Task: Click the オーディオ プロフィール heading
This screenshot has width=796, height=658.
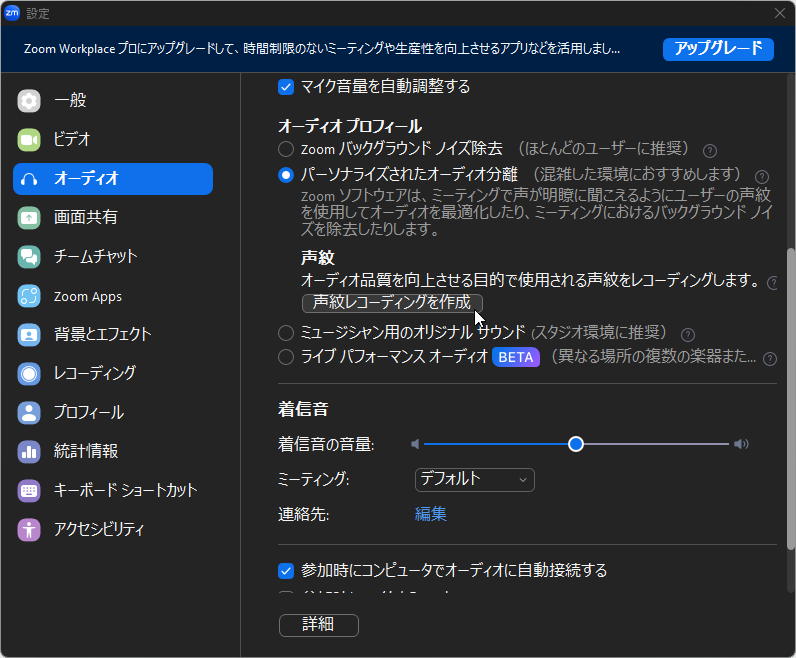Action: 350,126
